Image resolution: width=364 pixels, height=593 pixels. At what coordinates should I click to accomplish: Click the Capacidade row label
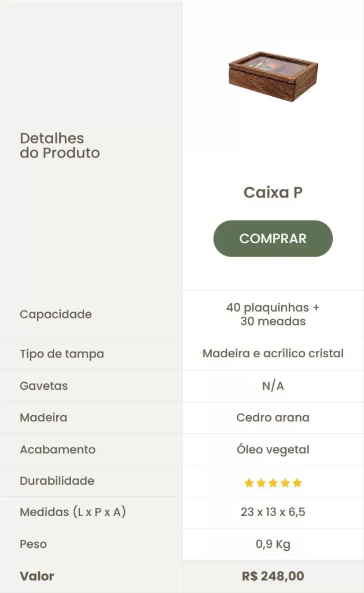pyautogui.click(x=56, y=314)
